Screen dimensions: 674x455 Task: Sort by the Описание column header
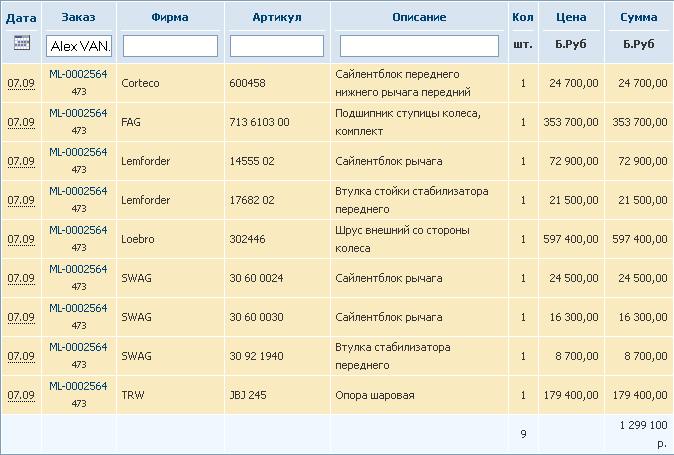419,17
